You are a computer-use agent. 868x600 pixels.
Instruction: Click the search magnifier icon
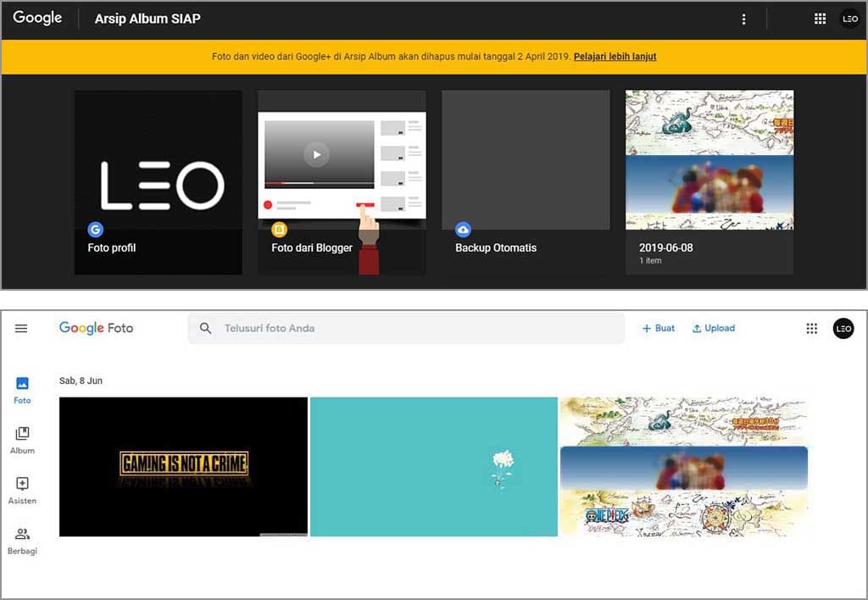point(205,328)
